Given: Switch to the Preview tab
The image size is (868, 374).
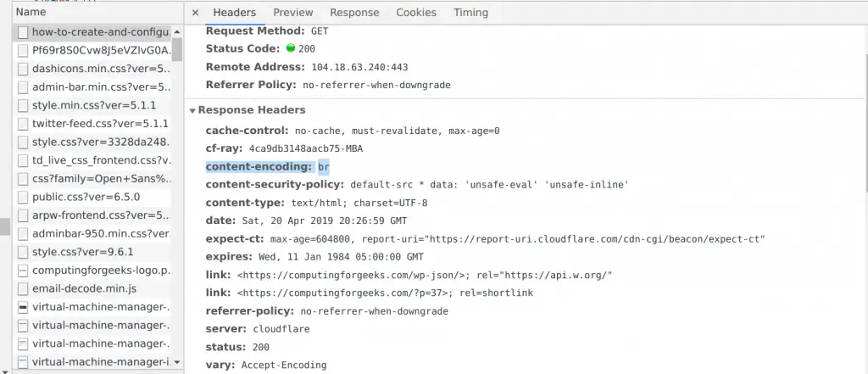Looking at the screenshot, I should click(x=292, y=12).
